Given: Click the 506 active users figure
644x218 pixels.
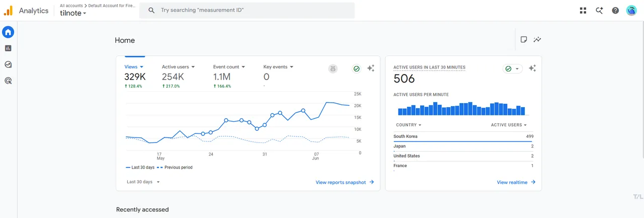Looking at the screenshot, I should click(x=404, y=79).
